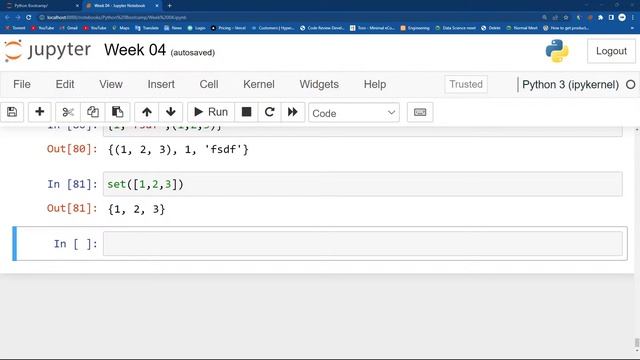Restart kernel and run all cells icon
This screenshot has width=640, height=360.
[293, 112]
